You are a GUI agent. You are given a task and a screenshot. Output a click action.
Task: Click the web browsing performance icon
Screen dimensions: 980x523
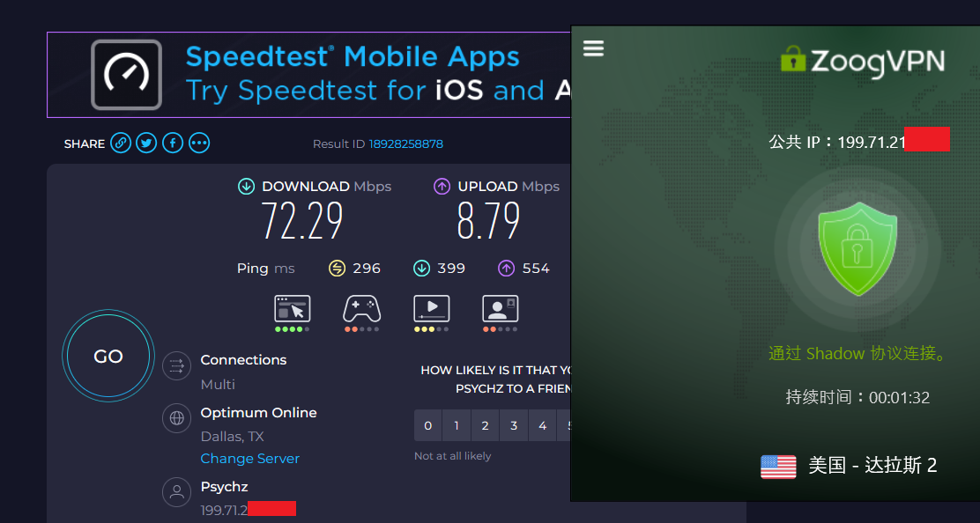pyautogui.click(x=293, y=309)
